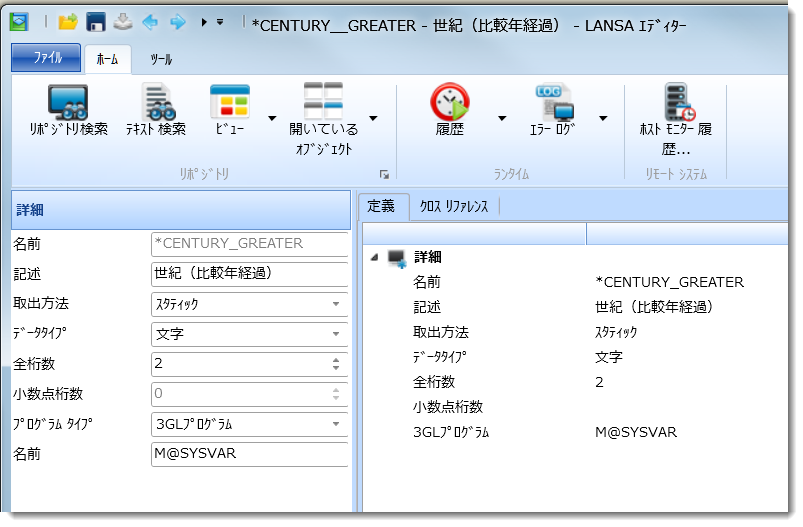Expand the エラーログ dropdown arrow

(x=603, y=118)
